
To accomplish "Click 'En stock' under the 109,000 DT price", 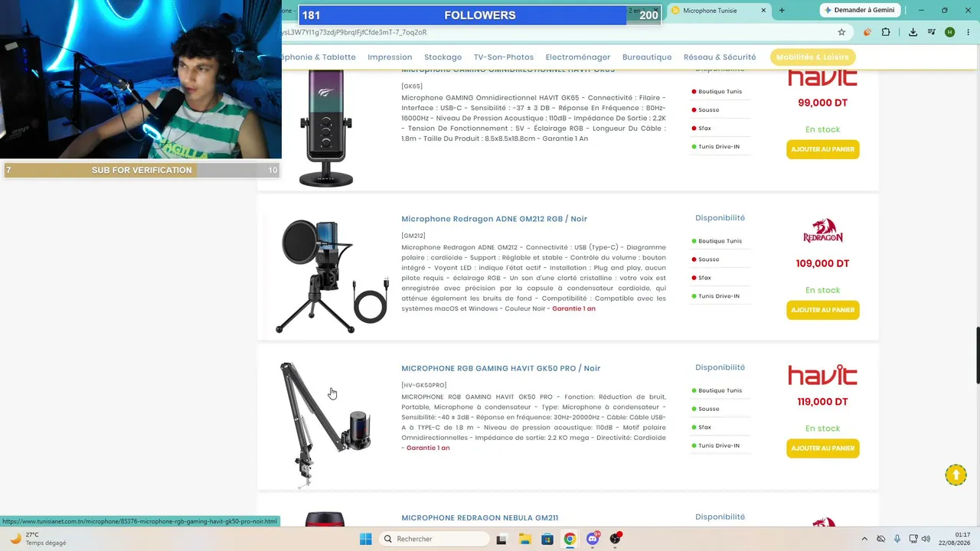I will click(x=822, y=290).
